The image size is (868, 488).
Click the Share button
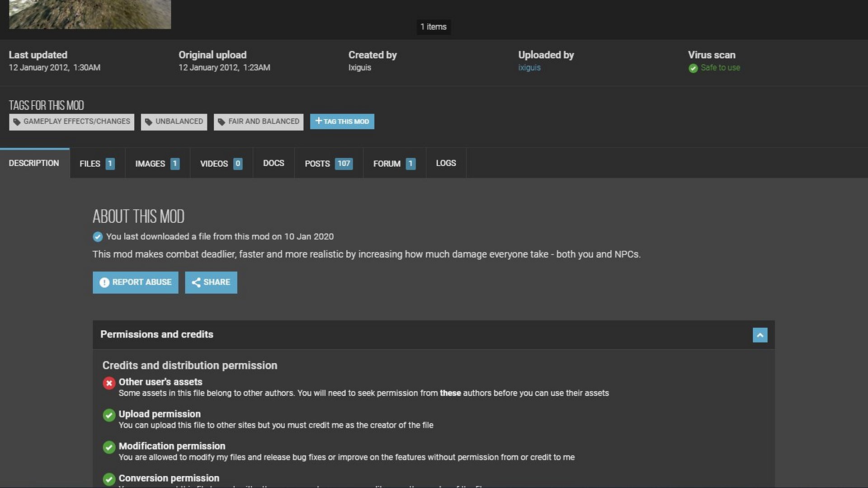[211, 282]
